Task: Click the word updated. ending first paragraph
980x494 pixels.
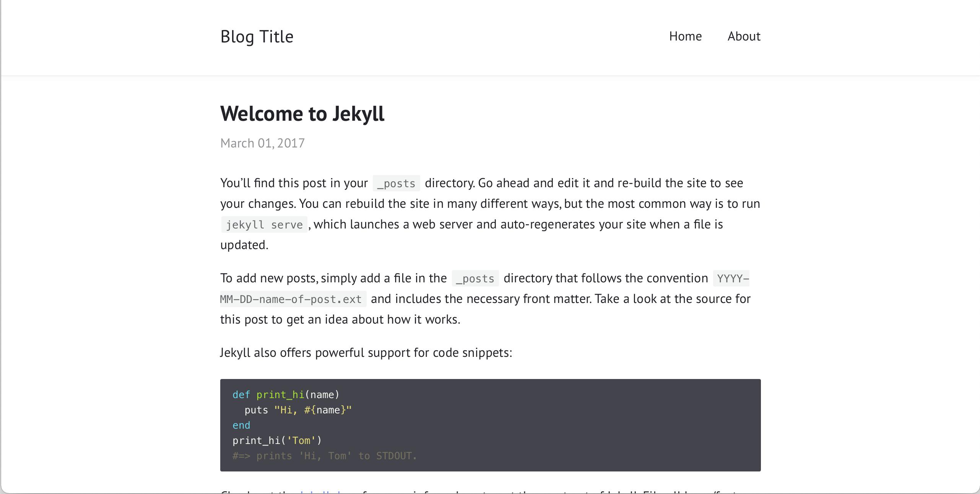Action: [x=244, y=245]
